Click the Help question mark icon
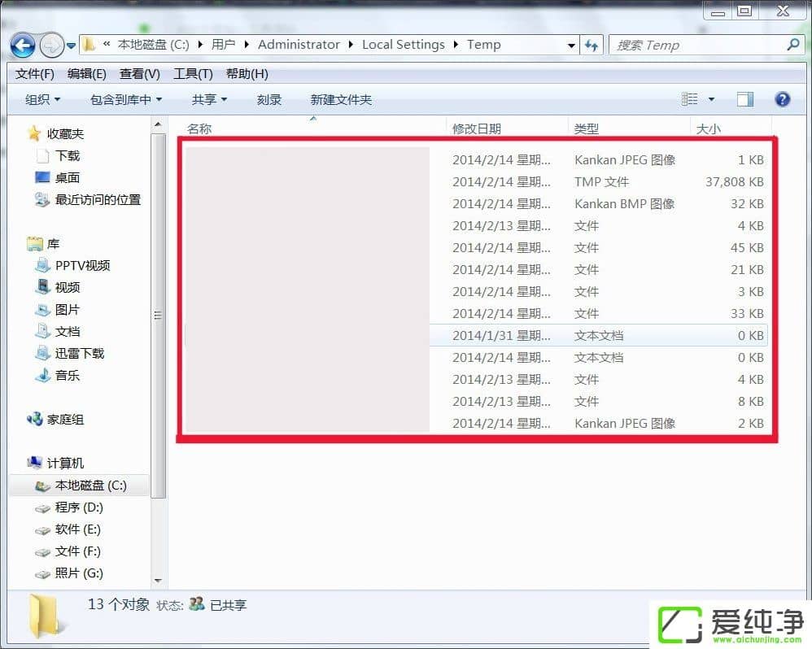This screenshot has height=649, width=812. click(782, 99)
